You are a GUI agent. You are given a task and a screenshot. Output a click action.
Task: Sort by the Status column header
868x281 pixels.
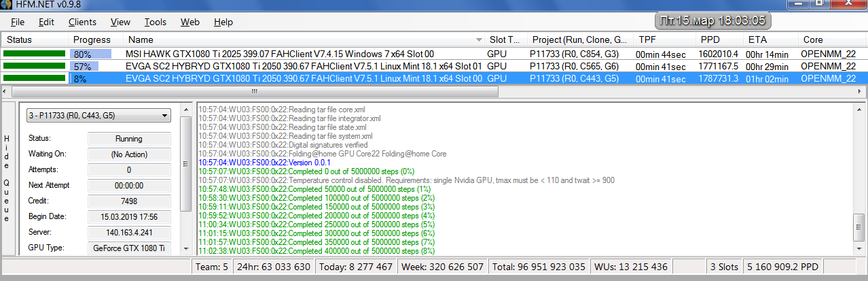tap(34, 40)
